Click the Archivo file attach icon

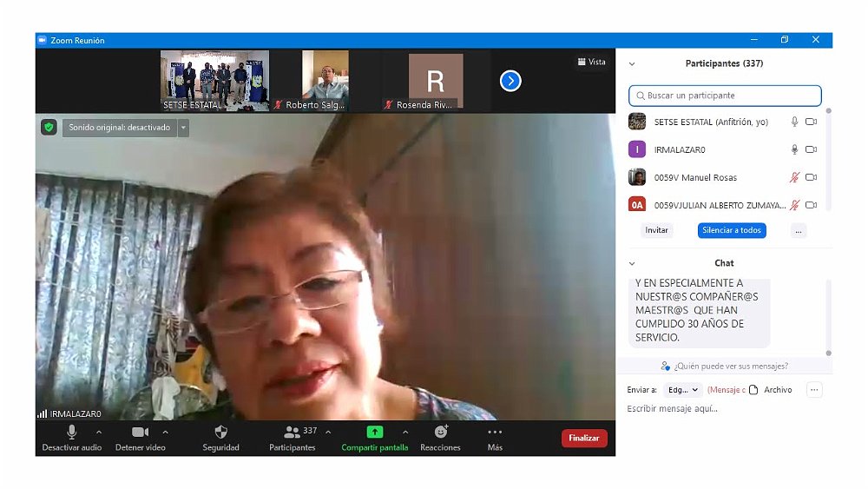[753, 390]
